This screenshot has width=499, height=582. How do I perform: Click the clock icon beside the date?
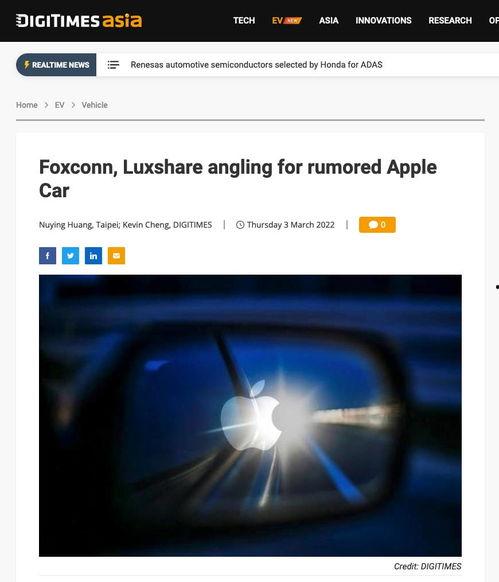pos(240,225)
